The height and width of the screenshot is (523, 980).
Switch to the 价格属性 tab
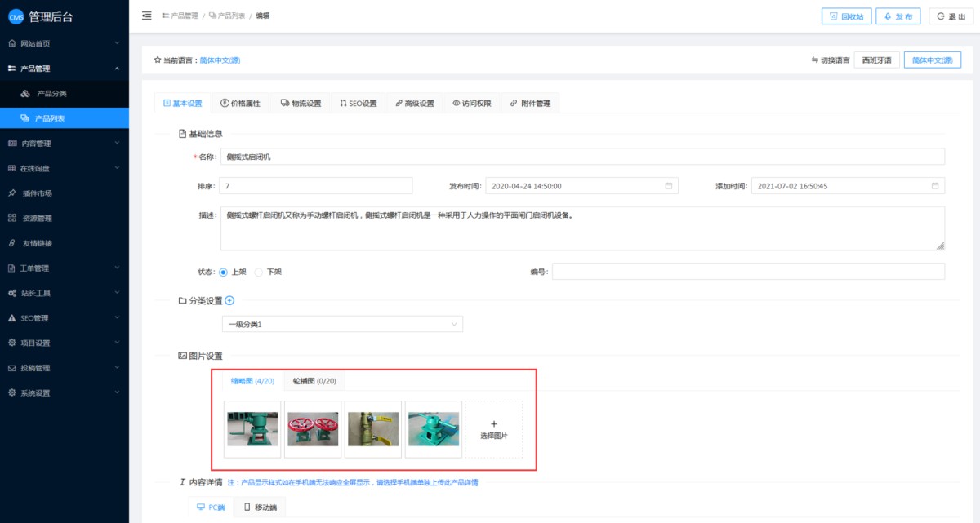coord(240,104)
